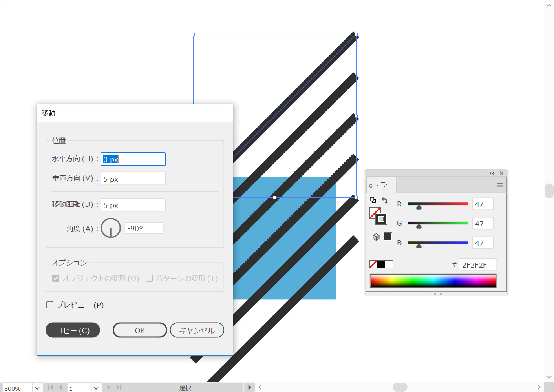
Task: Toggle パターンの変形 (Transform Patterns) checkbox
Action: [149, 278]
